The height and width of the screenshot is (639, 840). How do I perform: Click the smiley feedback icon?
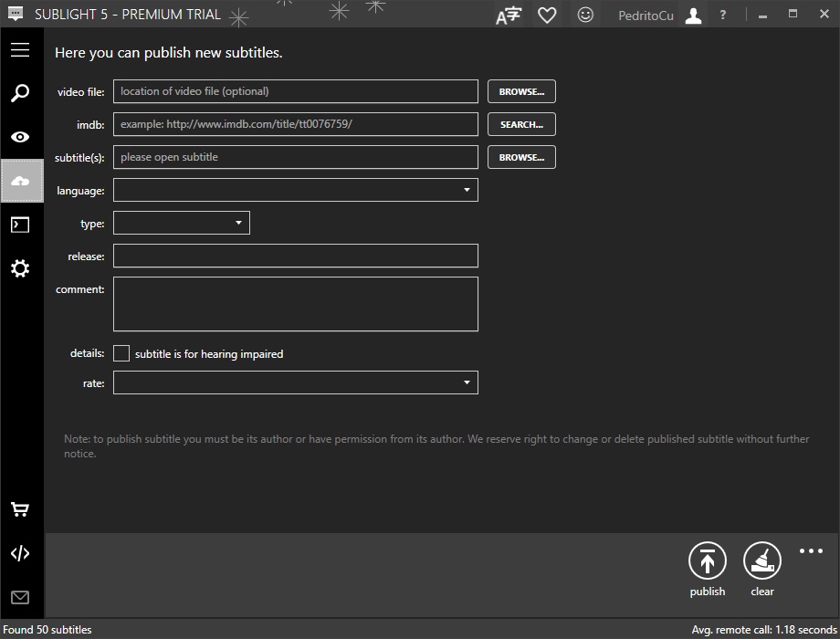(585, 15)
